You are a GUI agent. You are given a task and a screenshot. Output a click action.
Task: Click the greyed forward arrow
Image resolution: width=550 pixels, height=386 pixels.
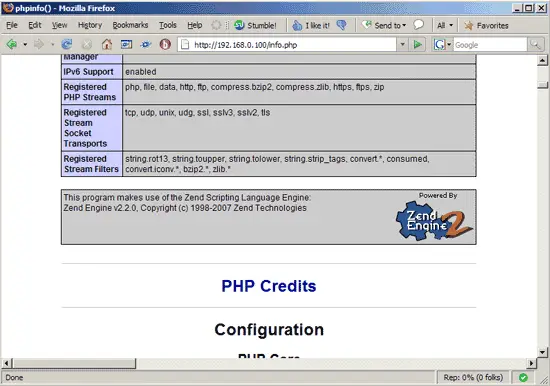[39, 45]
